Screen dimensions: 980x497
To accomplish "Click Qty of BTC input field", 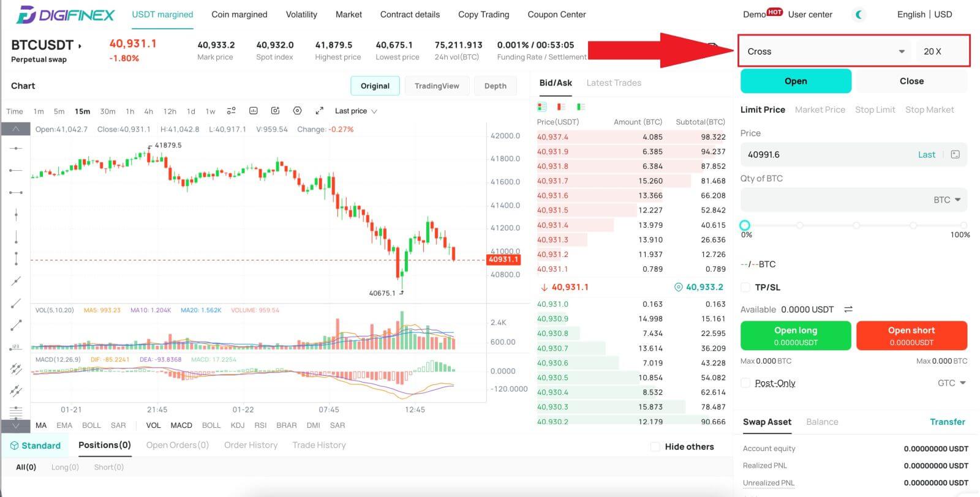I will point(853,200).
